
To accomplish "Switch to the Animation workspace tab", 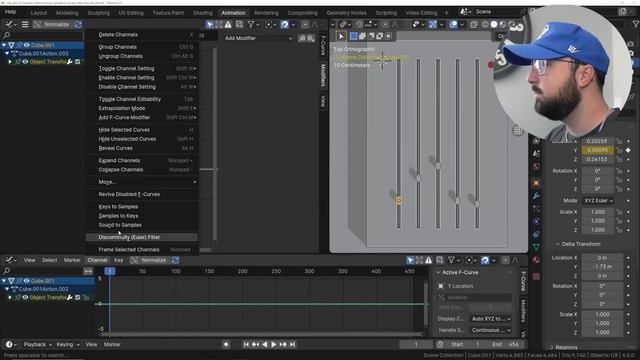I will point(233,13).
